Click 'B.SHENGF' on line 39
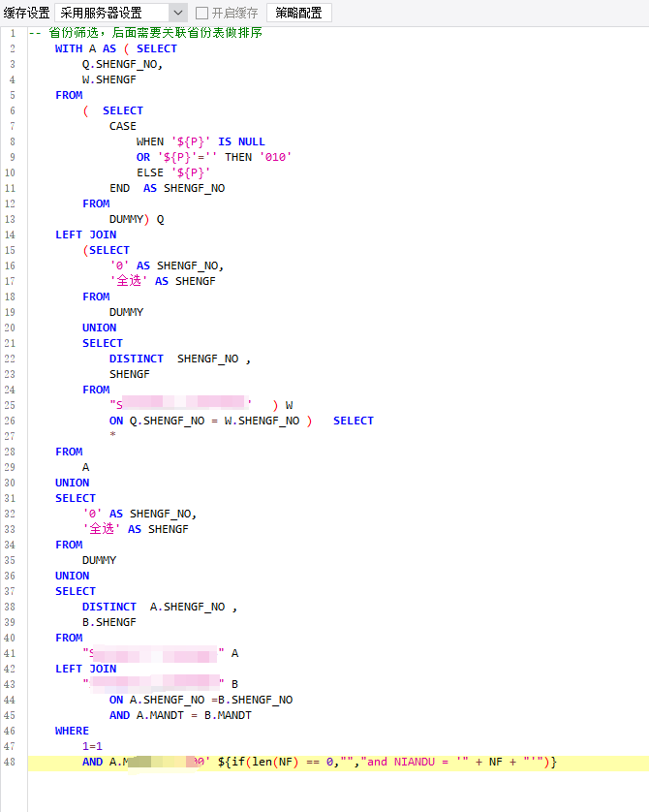 click(109, 622)
